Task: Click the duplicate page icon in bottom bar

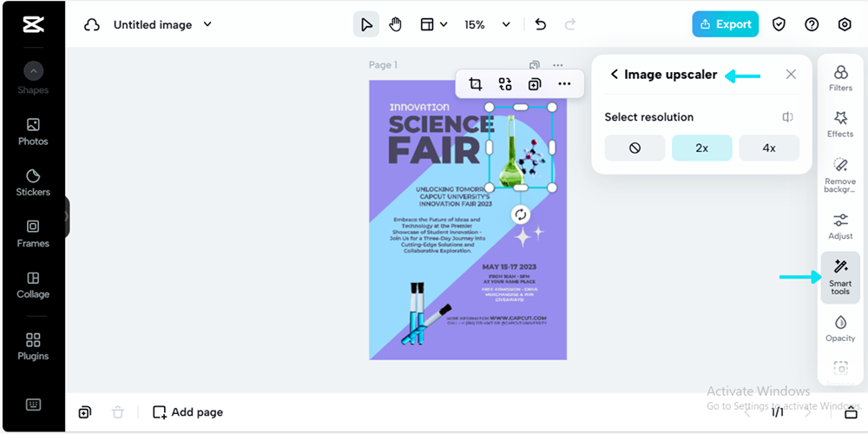Action: pyautogui.click(x=85, y=411)
